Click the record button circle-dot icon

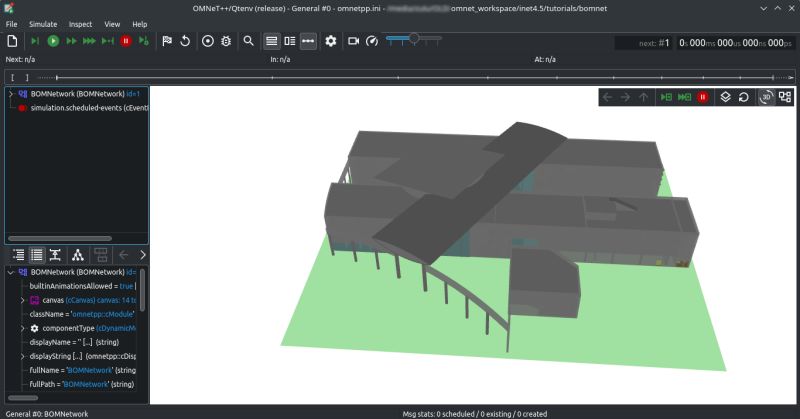pos(208,41)
